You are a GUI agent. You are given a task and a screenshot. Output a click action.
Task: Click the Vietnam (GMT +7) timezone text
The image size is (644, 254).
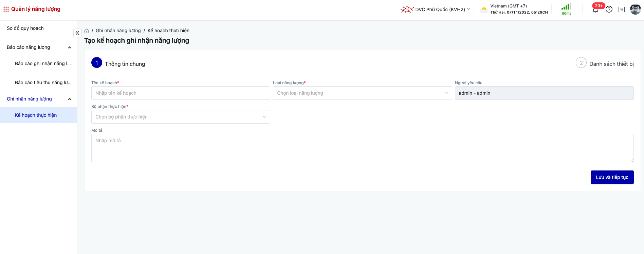(x=509, y=6)
